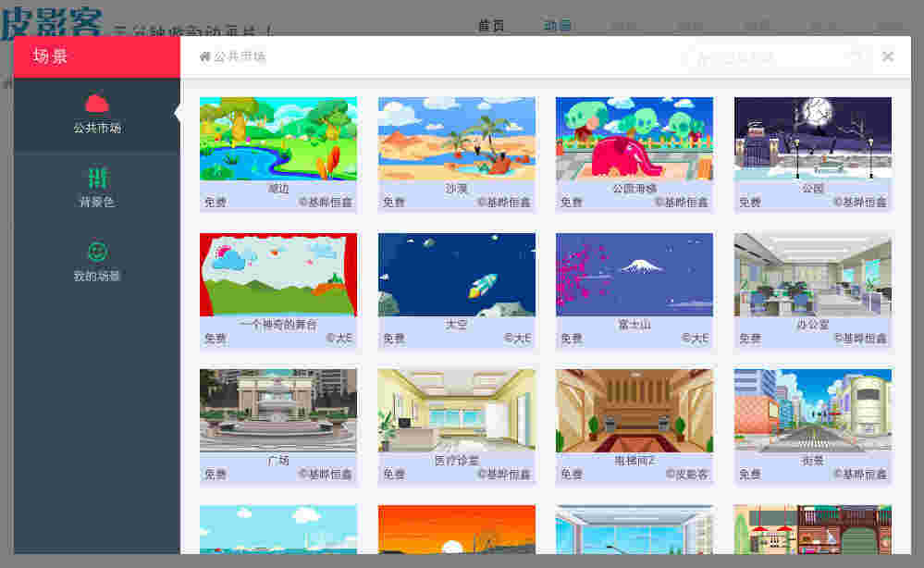This screenshot has width=924, height=568.
Task: Click the ©大E credit on 一个神奇的舞台 card
Action: coord(339,339)
